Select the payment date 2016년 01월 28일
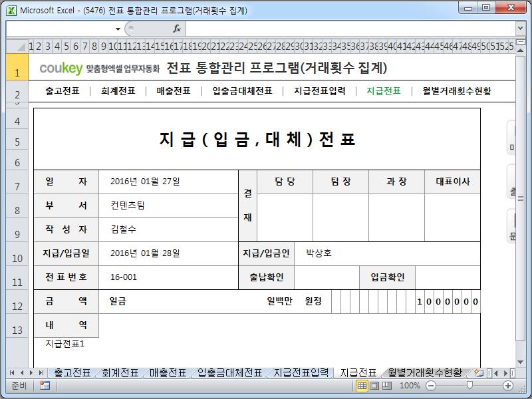 [x=169, y=254]
